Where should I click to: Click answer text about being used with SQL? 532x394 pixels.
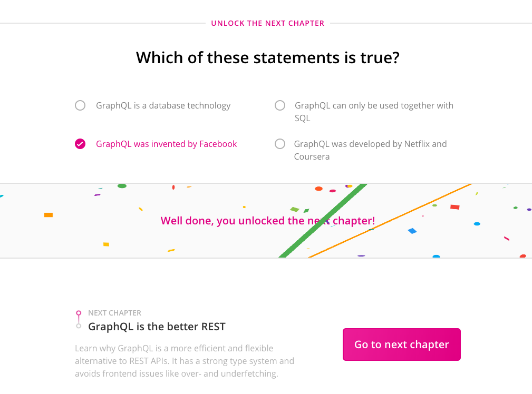374,112
